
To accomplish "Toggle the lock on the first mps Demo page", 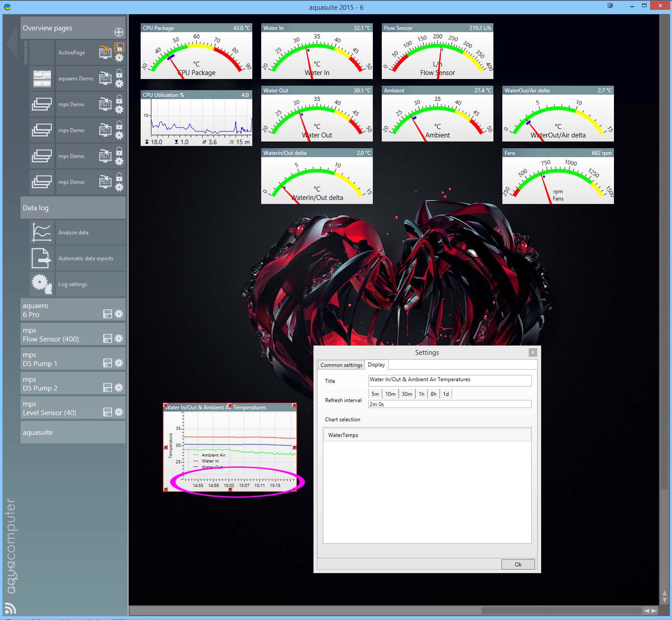I will coord(119,99).
